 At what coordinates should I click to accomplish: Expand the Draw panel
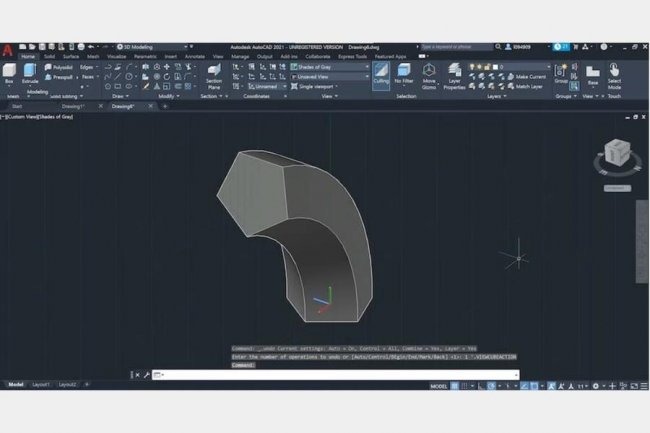click(x=121, y=96)
